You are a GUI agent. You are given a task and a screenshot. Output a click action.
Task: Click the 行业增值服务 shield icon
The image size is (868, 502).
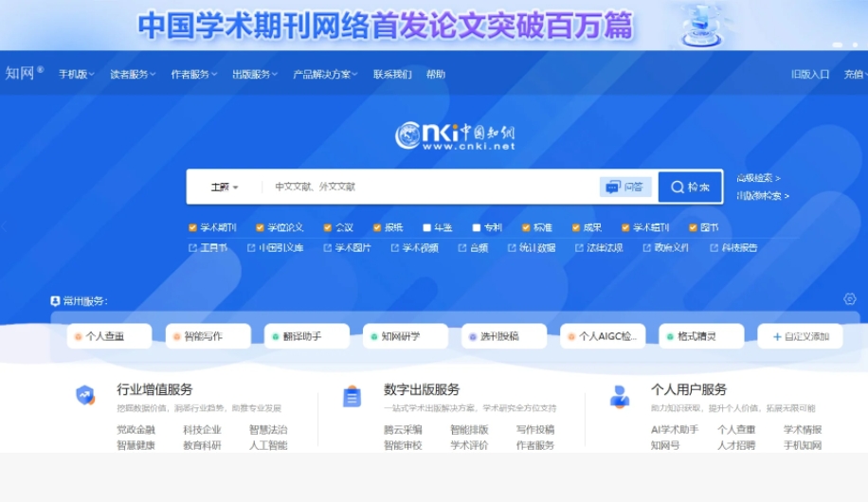coord(84,395)
